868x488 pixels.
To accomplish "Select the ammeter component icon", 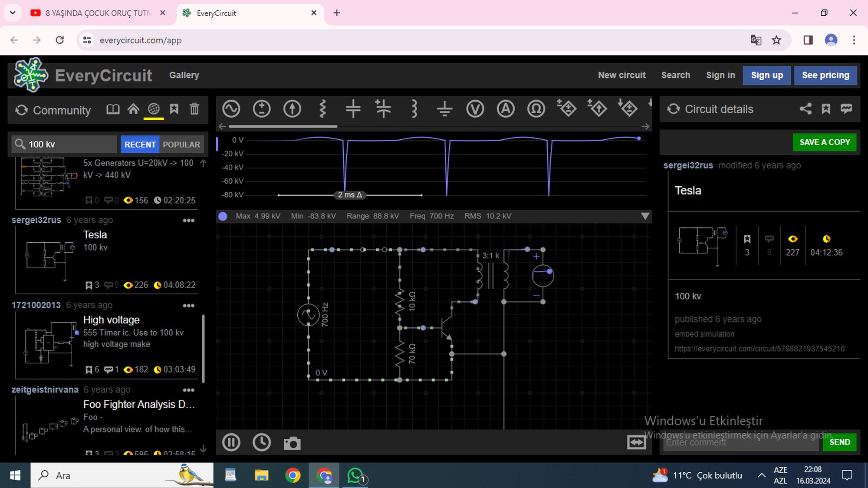I will click(506, 109).
